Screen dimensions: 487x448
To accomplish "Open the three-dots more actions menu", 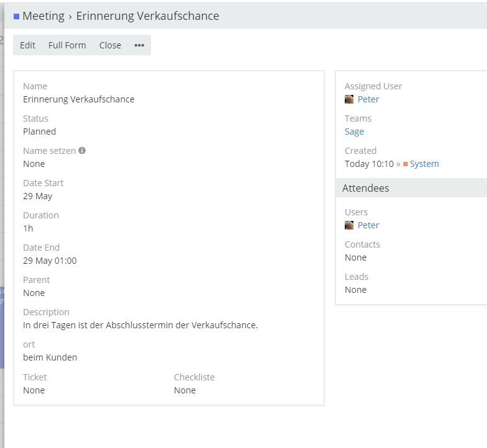I will coord(139,45).
